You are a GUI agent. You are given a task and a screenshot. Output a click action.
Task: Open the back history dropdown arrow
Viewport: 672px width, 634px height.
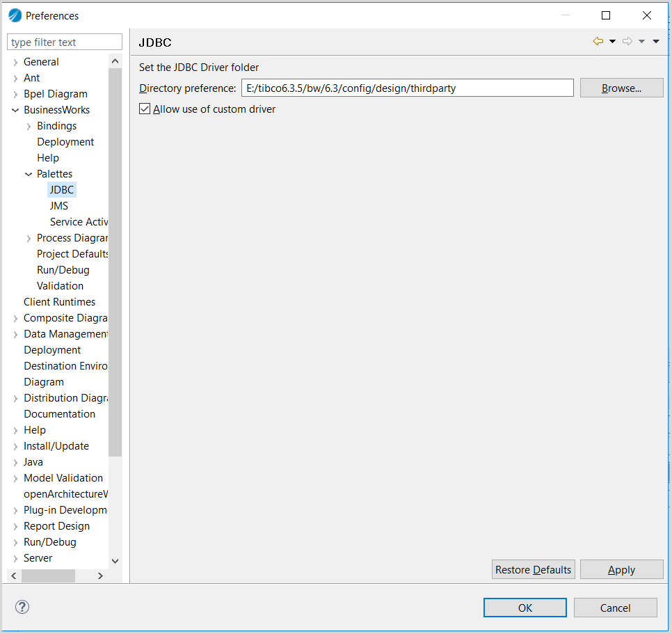(x=612, y=41)
